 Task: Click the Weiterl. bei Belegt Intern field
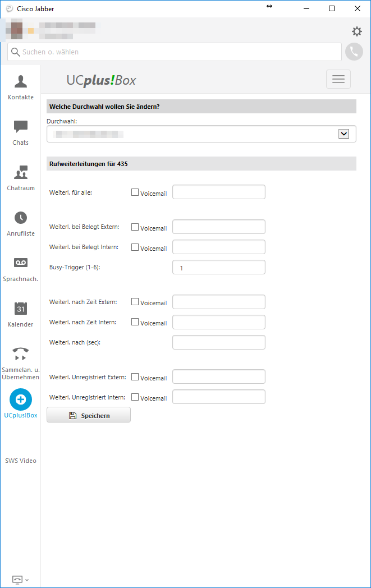[x=219, y=247]
